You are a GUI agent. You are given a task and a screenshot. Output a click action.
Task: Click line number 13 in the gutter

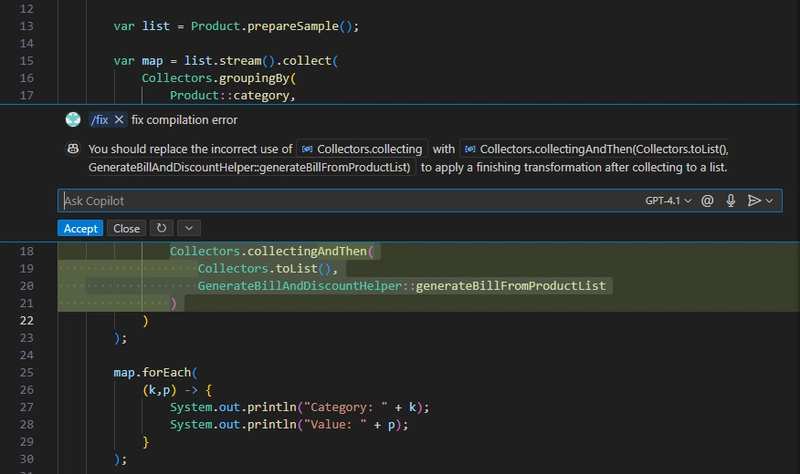pos(27,26)
